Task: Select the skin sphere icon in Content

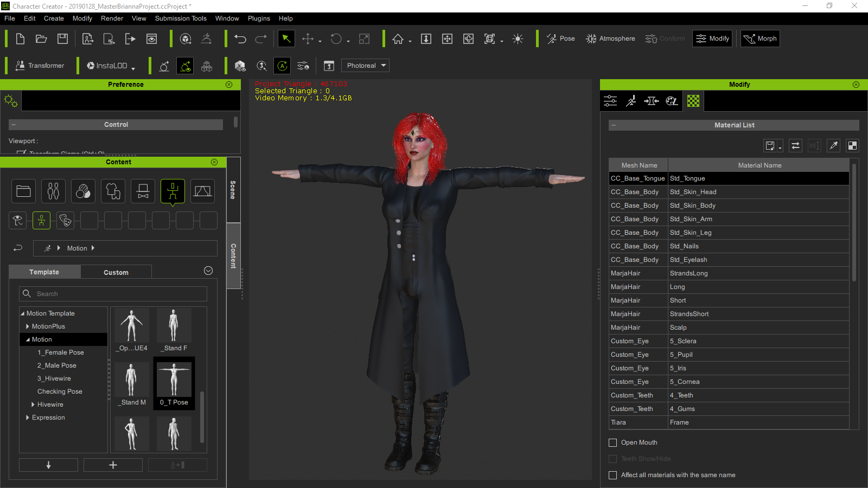Action: 83,191
